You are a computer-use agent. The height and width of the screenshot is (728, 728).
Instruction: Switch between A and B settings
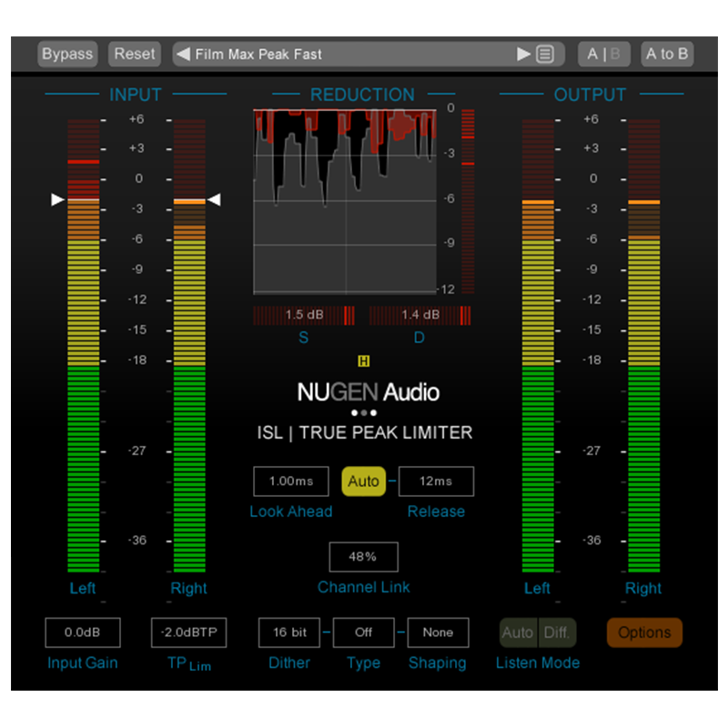tap(603, 54)
